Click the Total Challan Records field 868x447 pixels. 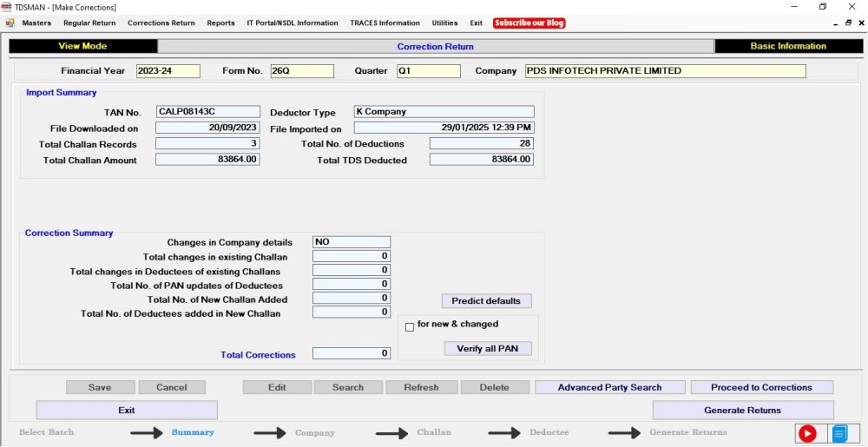(207, 143)
